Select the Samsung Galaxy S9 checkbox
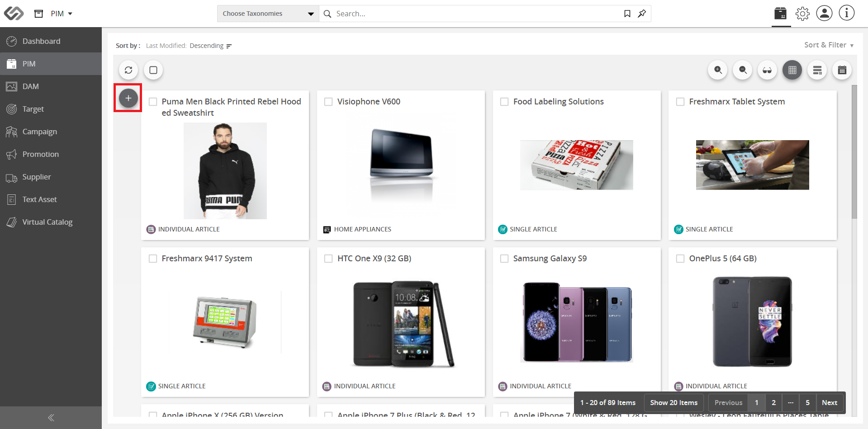Image resolution: width=868 pixels, height=429 pixels. pyautogui.click(x=504, y=259)
